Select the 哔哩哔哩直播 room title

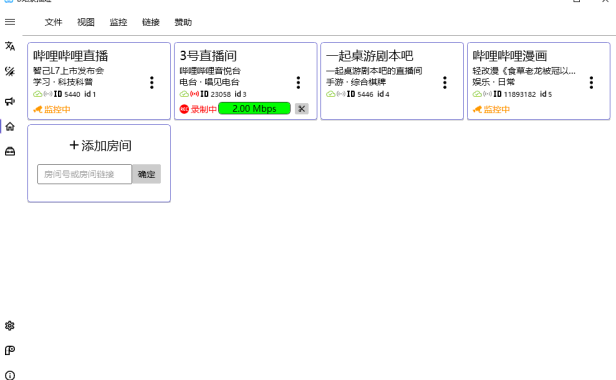click(71, 56)
